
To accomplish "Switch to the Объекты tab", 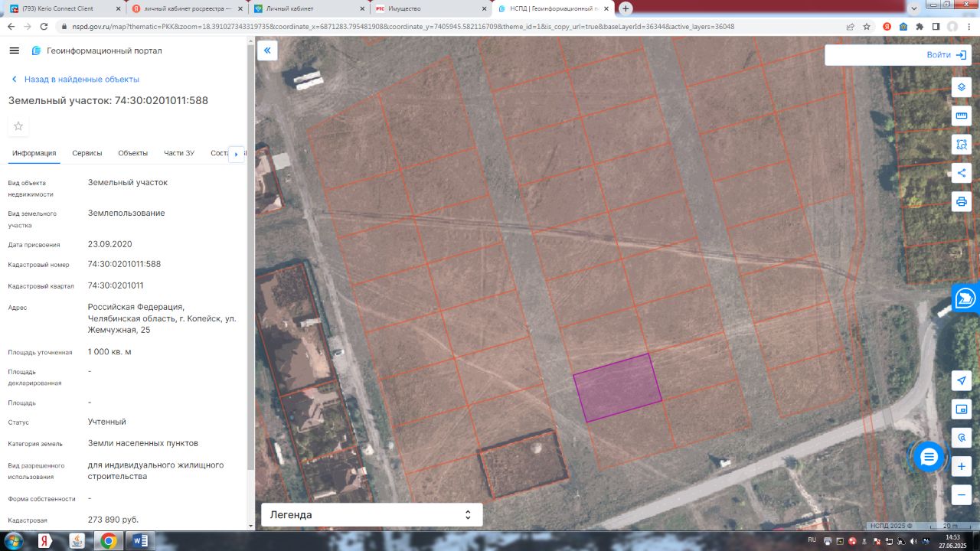I will tap(132, 153).
